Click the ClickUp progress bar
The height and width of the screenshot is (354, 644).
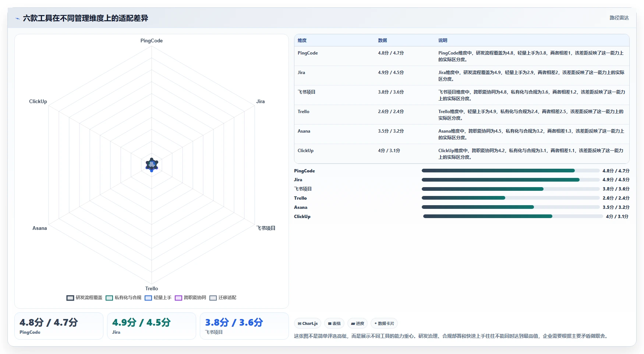513,216
